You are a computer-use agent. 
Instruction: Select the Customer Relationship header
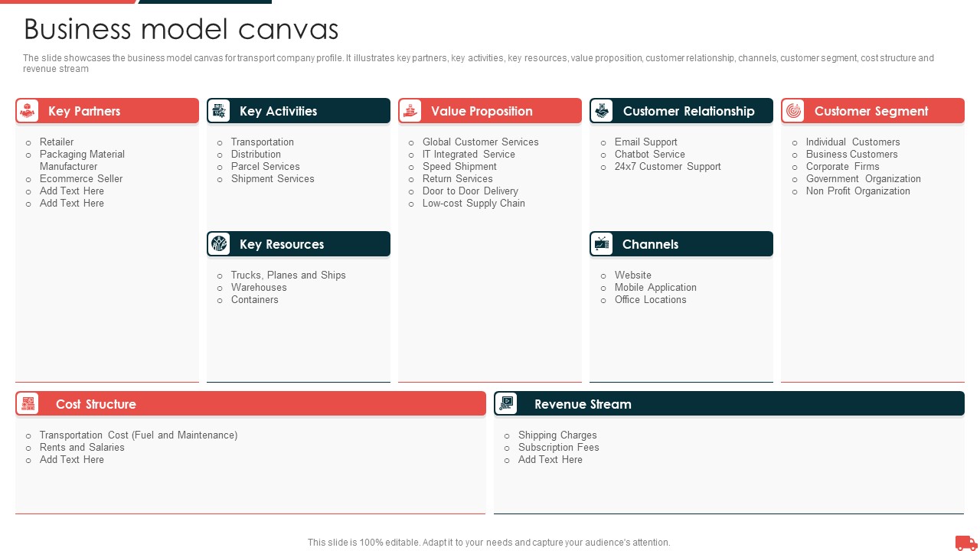[x=681, y=111]
